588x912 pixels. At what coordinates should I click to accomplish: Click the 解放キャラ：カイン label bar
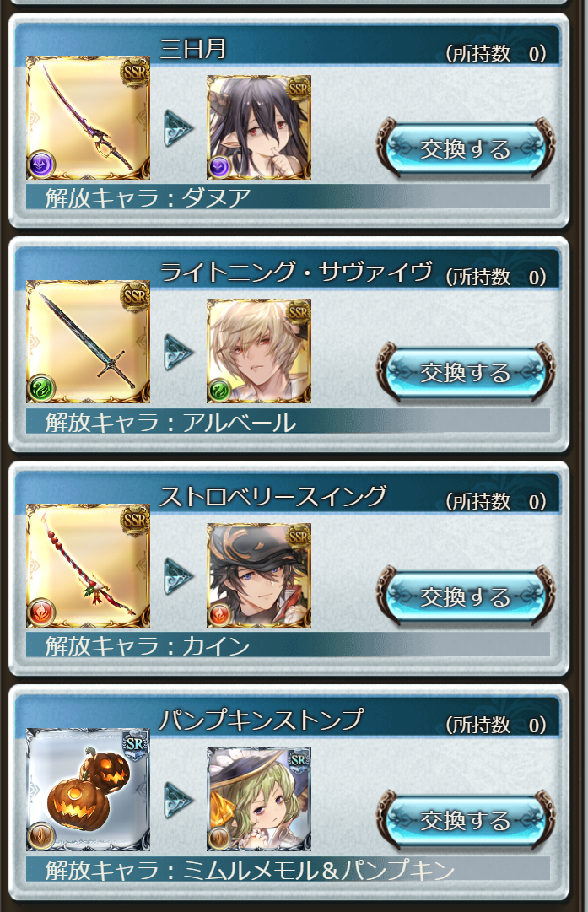(288, 645)
